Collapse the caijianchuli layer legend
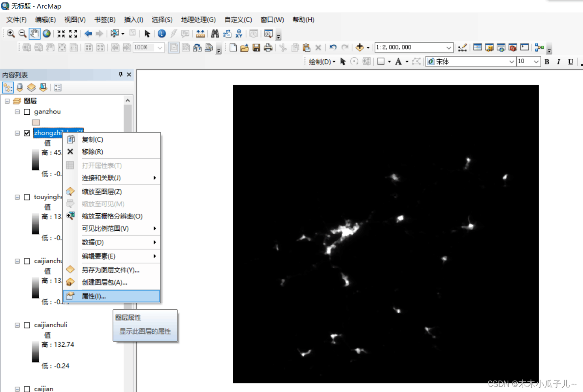 tap(17, 325)
